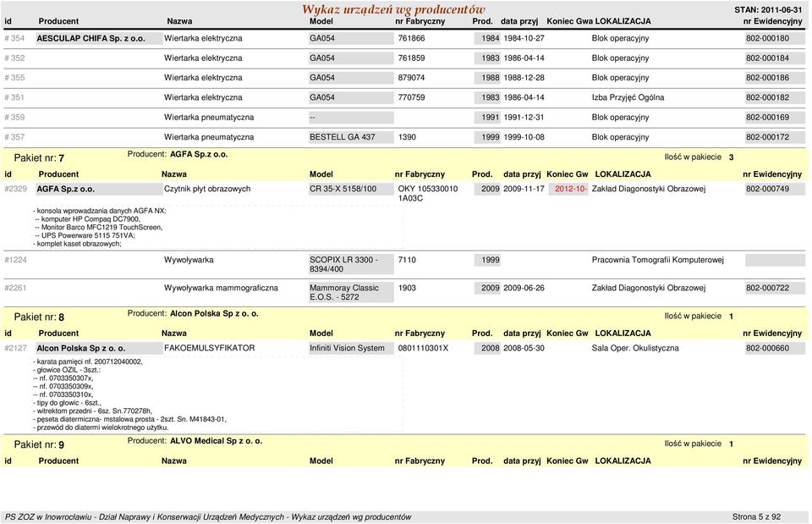This screenshot has height=524, width=812.
Task: Select 'Czytnik płyt obrazowych' device name
Action: pos(207,189)
